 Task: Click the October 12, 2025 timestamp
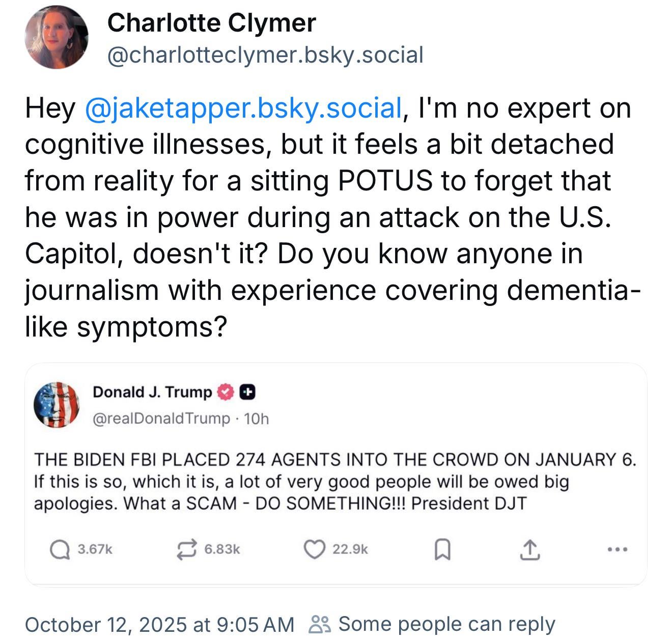tap(159, 624)
